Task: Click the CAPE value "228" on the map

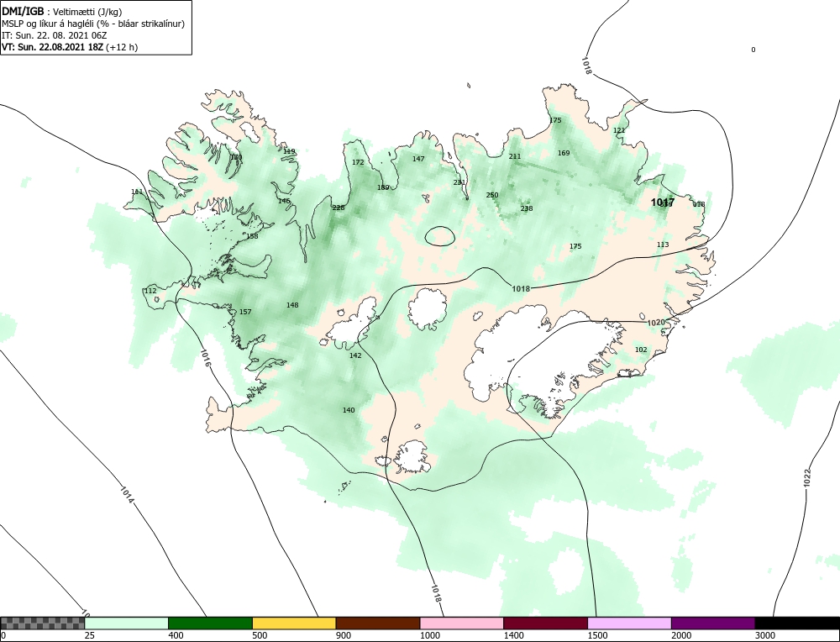Action: [339, 208]
